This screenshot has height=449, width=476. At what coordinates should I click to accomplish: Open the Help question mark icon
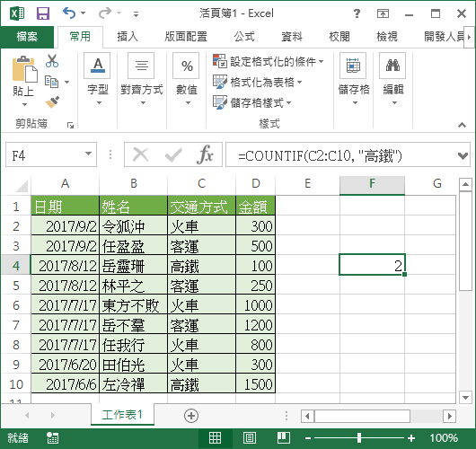[x=357, y=13]
